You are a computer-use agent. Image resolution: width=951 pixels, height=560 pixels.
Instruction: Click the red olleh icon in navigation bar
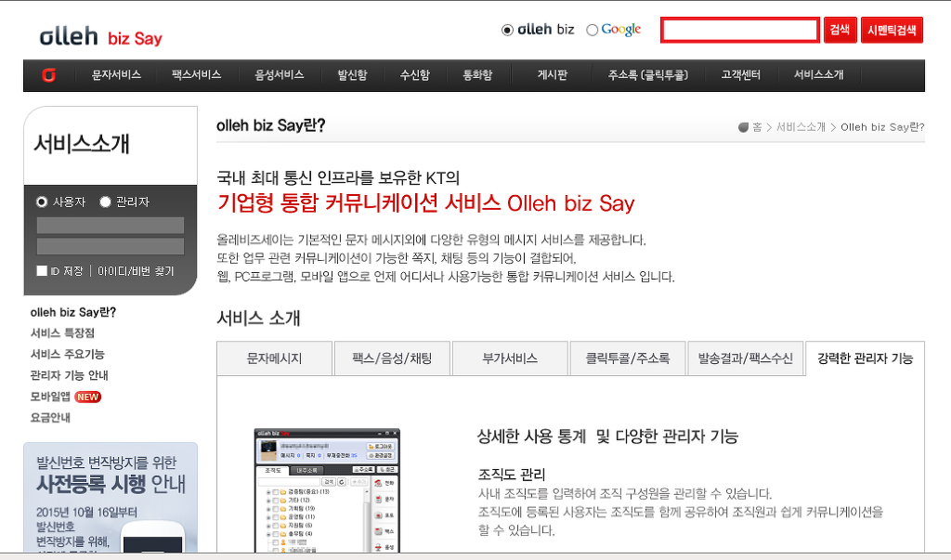click(x=48, y=75)
